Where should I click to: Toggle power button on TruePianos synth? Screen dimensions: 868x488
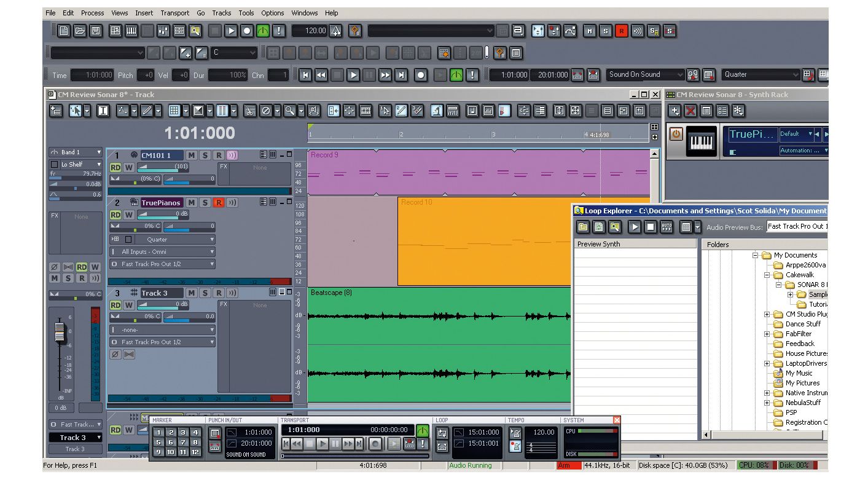[x=676, y=134]
